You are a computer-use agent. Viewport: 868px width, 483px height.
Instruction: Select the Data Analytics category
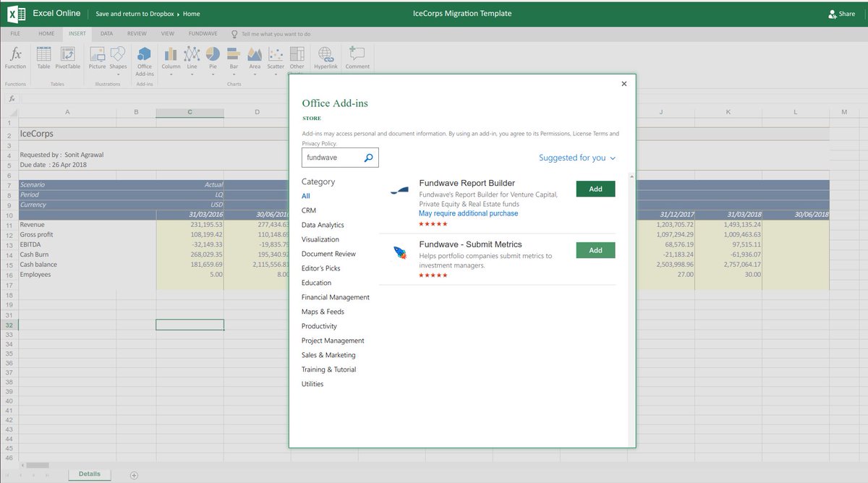pos(323,225)
